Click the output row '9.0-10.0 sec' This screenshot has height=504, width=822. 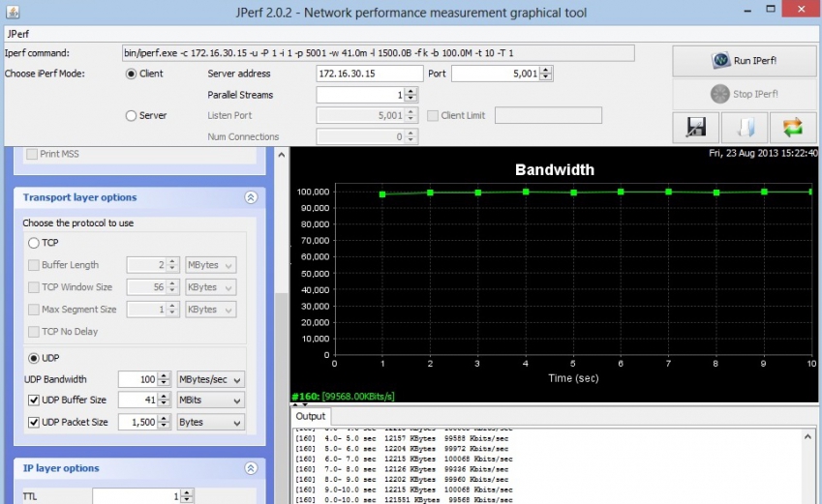(x=404, y=489)
